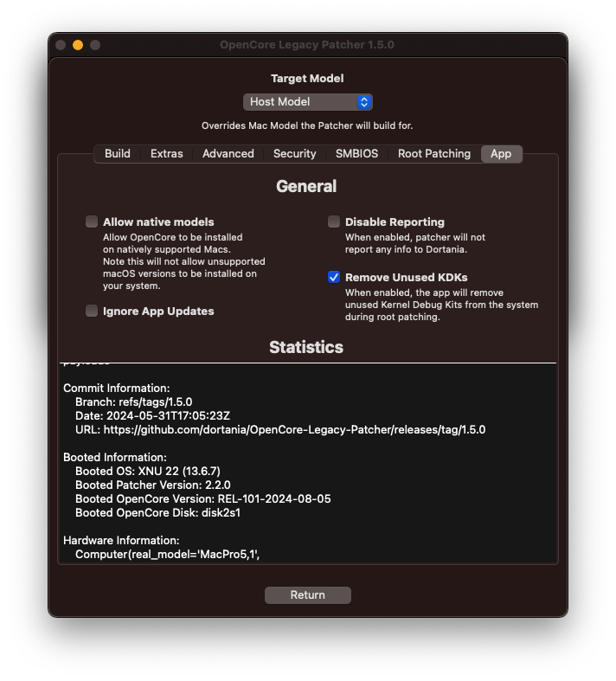
Task: Tick the Ignore App Updates checkbox
Action: (x=92, y=311)
